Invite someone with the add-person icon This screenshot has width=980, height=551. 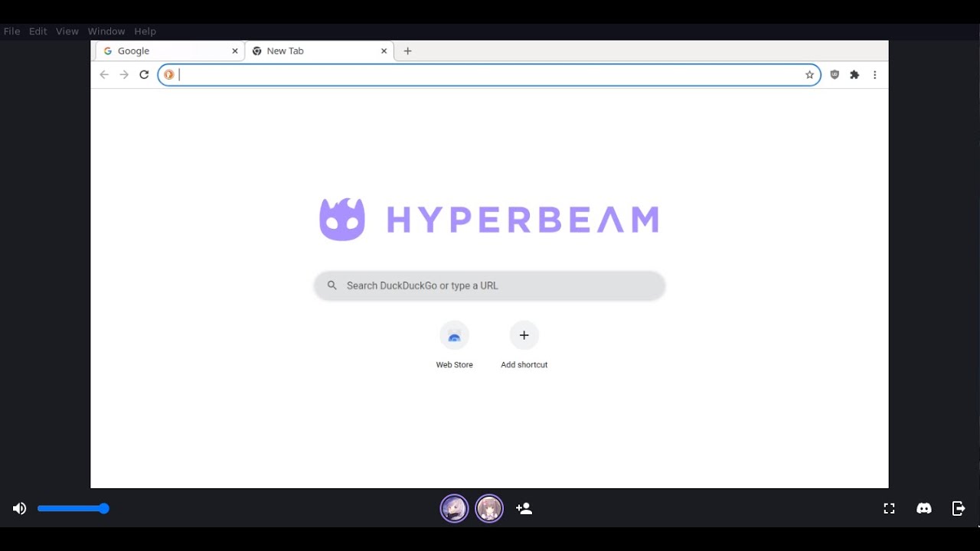pyautogui.click(x=524, y=508)
